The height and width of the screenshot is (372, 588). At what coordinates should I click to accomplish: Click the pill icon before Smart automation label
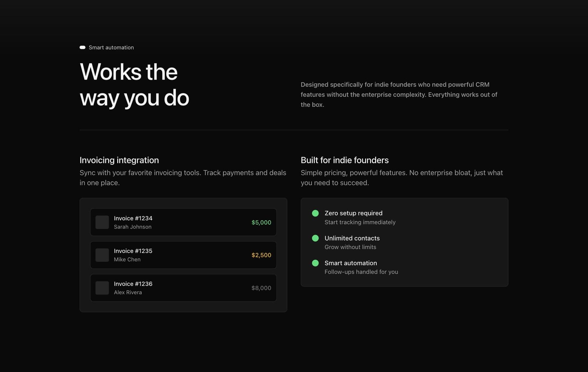tap(82, 47)
